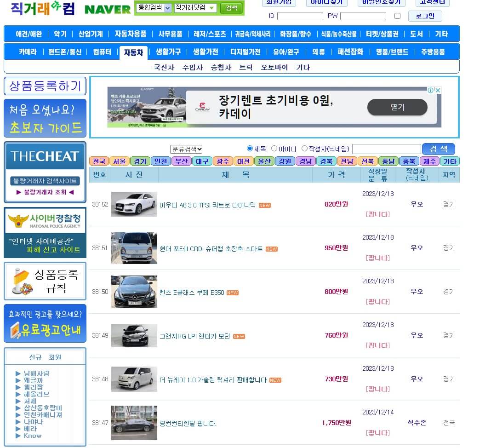Open the Grandeur HG thumbnail
The image size is (491, 448).
134,335
